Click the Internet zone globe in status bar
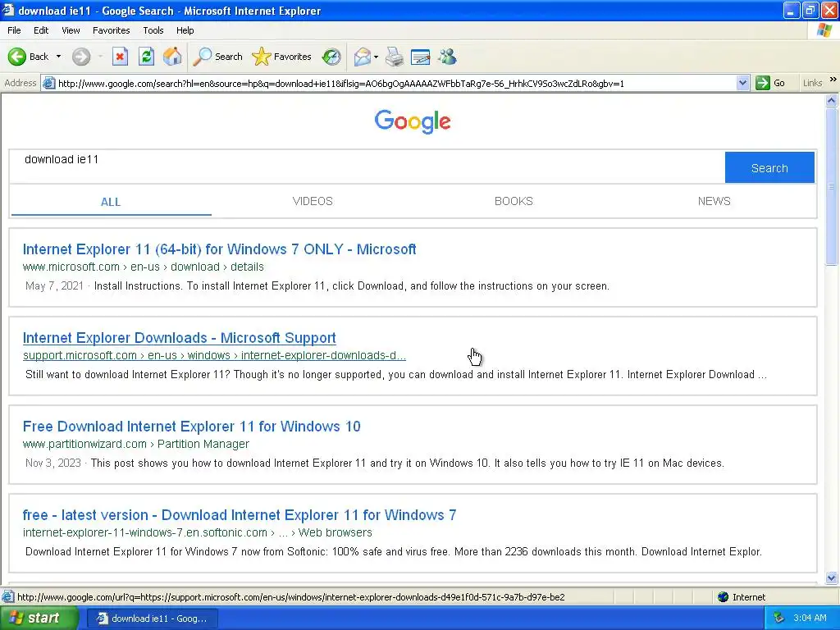Viewport: 840px width, 630px height. (x=724, y=597)
